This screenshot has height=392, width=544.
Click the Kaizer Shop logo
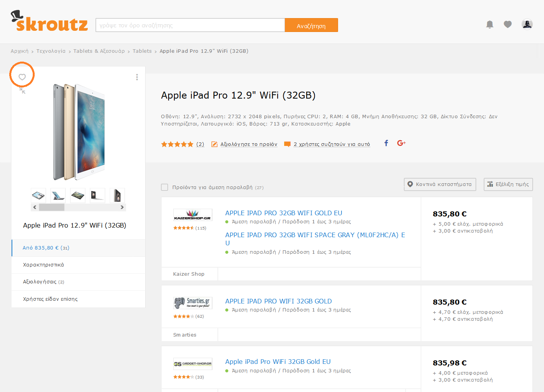point(192,215)
